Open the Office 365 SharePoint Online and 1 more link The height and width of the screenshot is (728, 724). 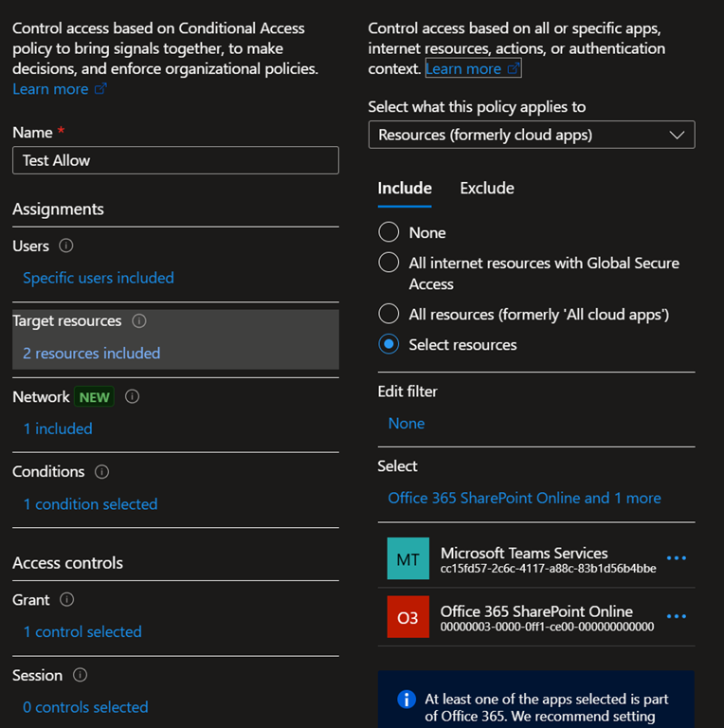point(524,498)
